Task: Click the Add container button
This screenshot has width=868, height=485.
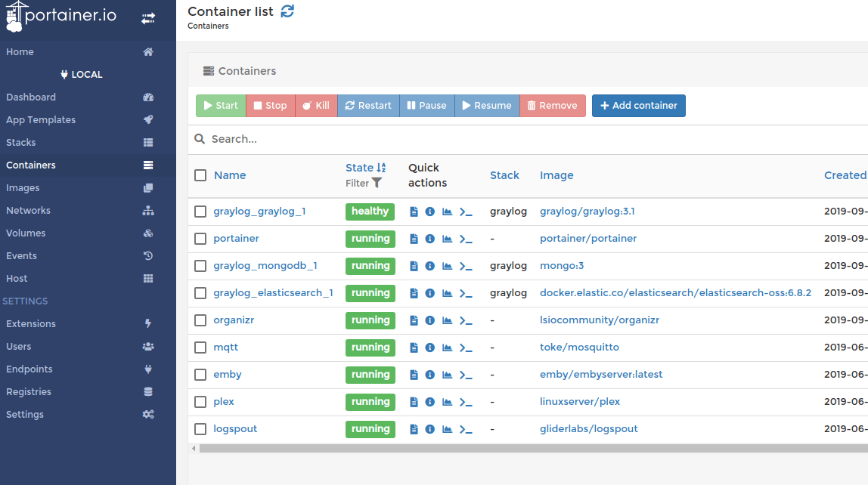Action: coord(638,106)
